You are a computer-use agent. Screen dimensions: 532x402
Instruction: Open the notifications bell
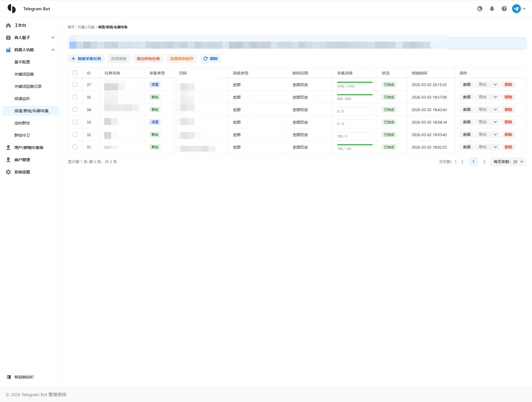(x=492, y=9)
